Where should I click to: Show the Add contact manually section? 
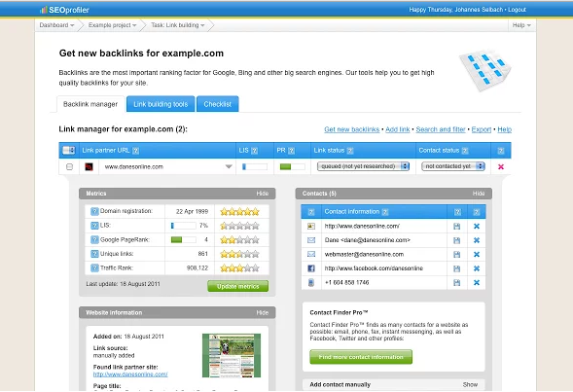tap(470, 384)
